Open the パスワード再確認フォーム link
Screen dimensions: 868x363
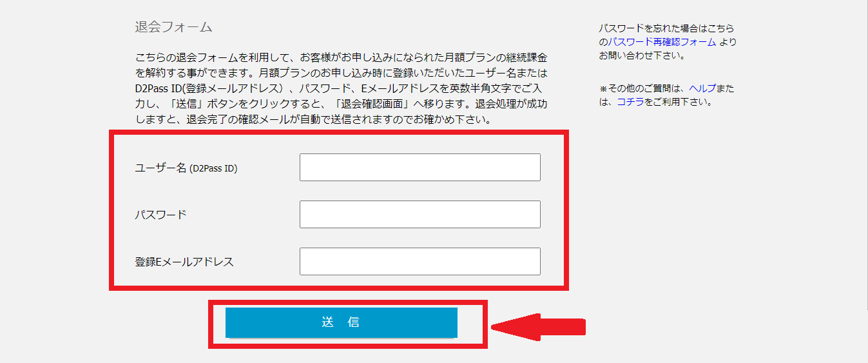(662, 42)
